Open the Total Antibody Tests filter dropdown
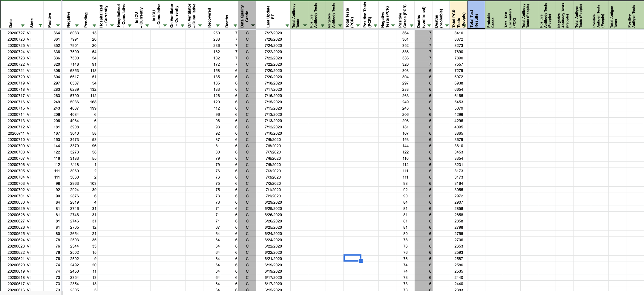The height and width of the screenshot is (295, 644). [x=305, y=26]
